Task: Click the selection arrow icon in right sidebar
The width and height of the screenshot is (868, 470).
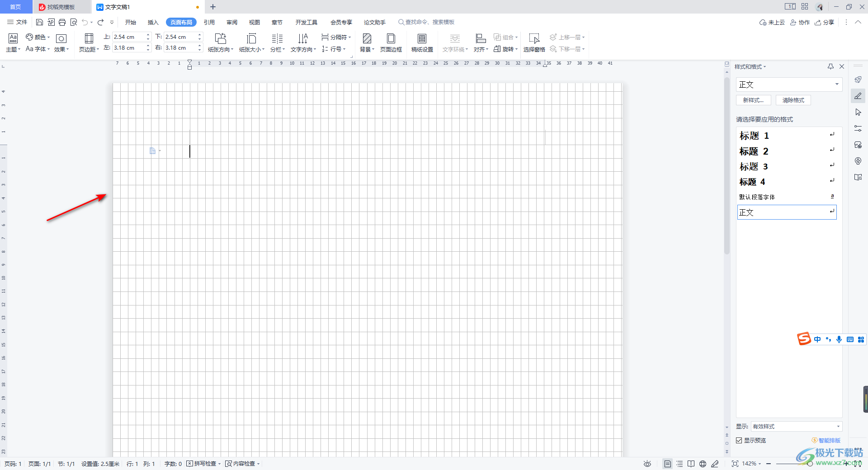Action: click(858, 112)
